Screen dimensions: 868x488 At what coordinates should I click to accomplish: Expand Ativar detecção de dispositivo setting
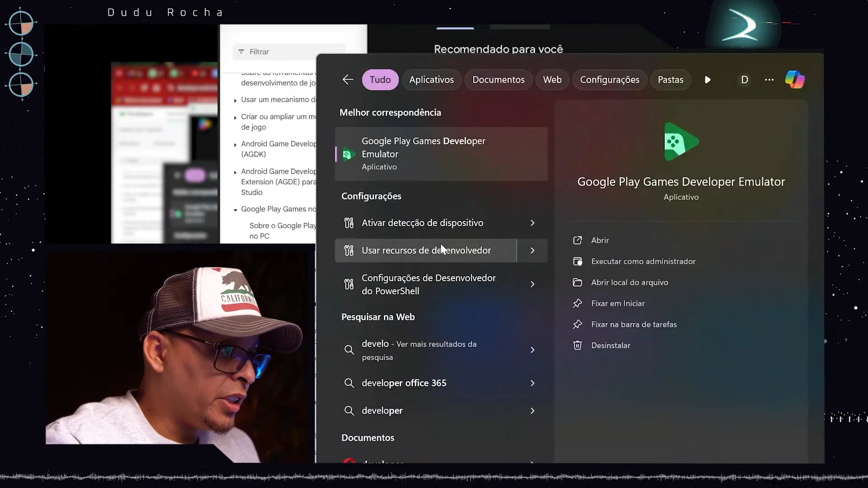pos(533,222)
